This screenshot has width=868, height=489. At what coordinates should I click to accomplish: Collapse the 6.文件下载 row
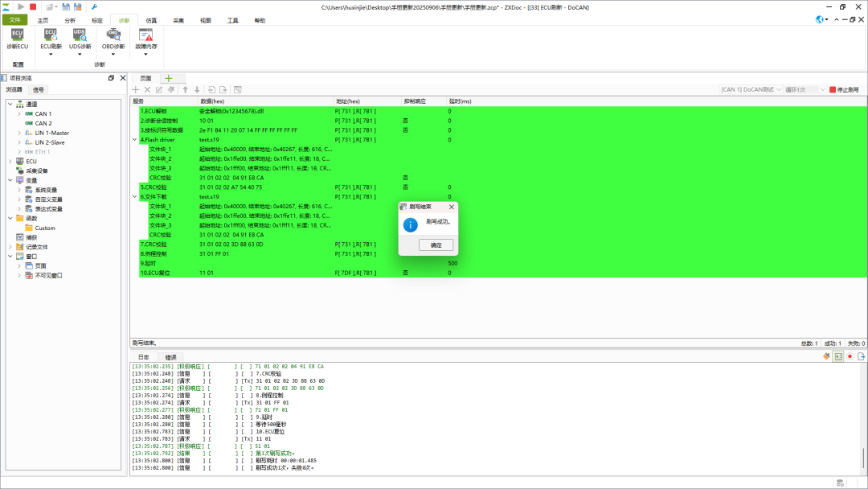[x=135, y=196]
